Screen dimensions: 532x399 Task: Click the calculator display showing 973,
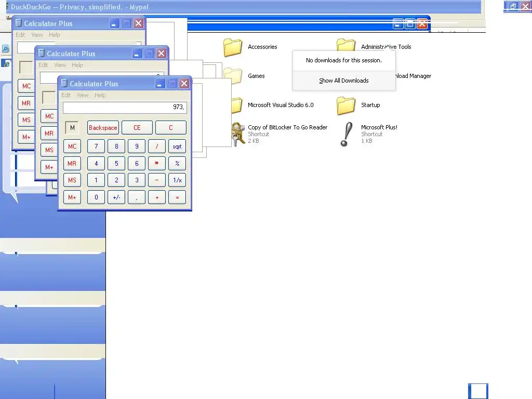tap(125, 107)
